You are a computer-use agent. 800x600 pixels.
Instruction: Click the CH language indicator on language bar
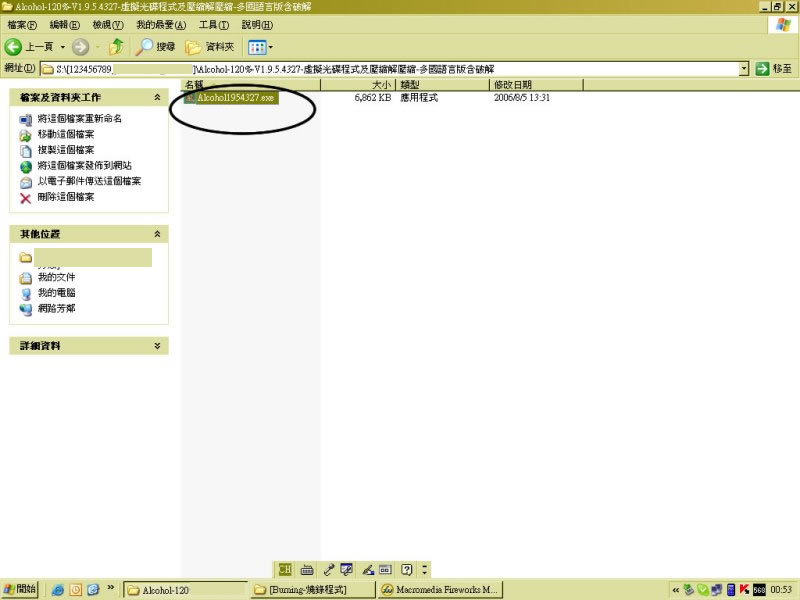285,569
